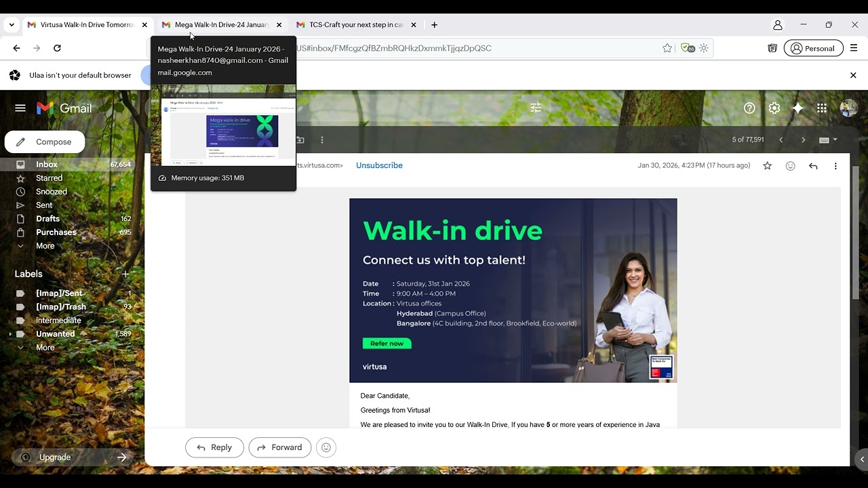
Task: Bookmark this page with the star icon
Action: pyautogui.click(x=667, y=48)
